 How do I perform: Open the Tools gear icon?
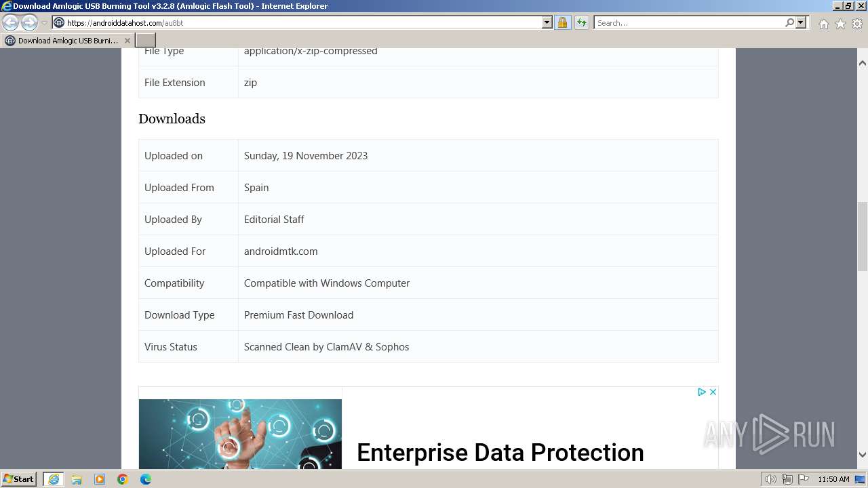pyautogui.click(x=857, y=24)
